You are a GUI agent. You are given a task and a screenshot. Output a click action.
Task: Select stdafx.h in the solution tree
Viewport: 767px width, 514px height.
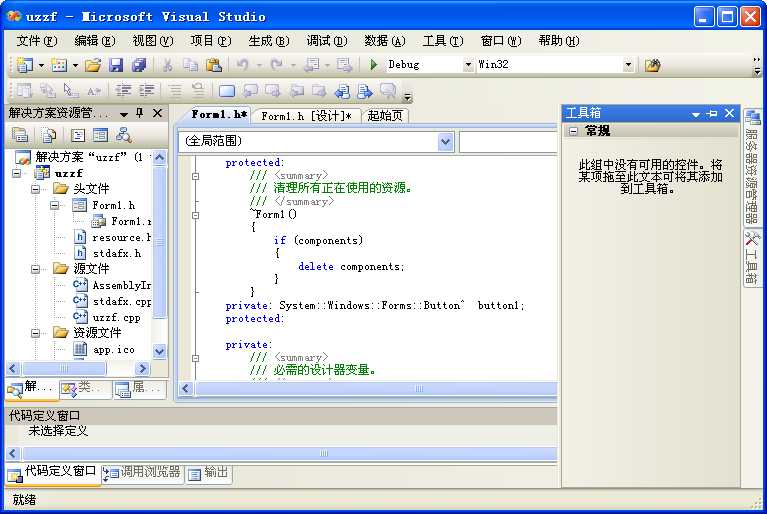pyautogui.click(x=117, y=253)
